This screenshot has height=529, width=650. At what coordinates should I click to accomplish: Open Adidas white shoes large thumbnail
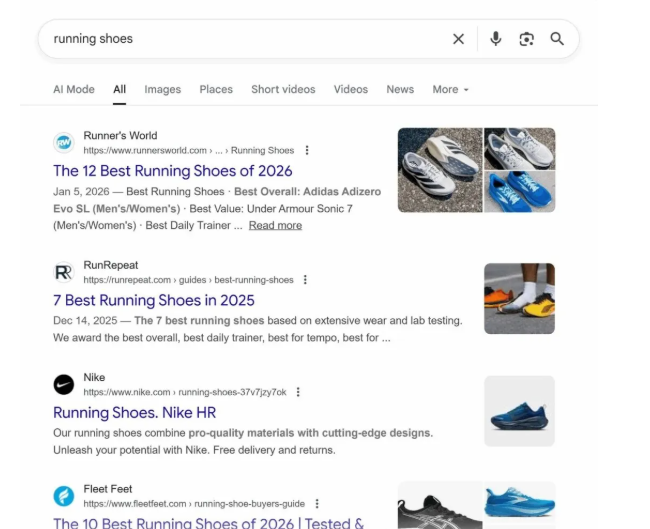pyautogui.click(x=440, y=170)
